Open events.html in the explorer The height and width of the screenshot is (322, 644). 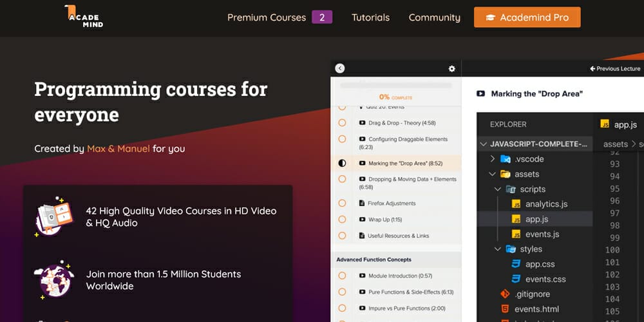click(529, 309)
